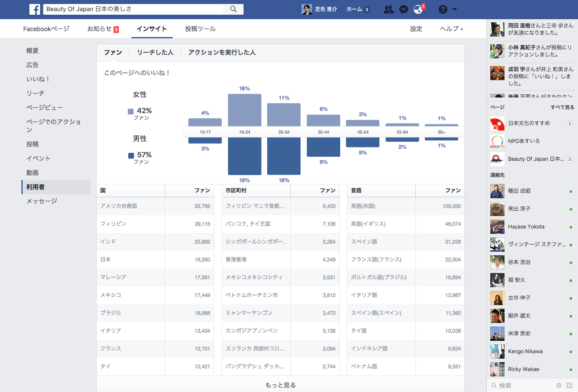Screen dimensions: 578x392
Task: Open the 設定 link
Action: coord(416,29)
